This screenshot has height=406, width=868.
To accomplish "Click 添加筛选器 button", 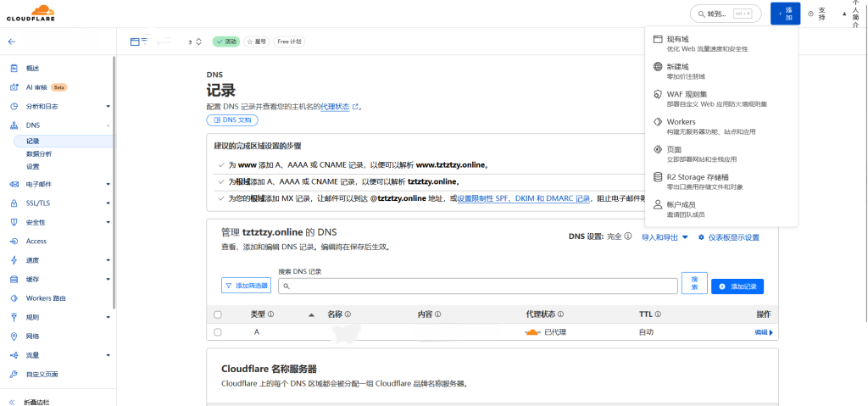I will pyautogui.click(x=246, y=286).
